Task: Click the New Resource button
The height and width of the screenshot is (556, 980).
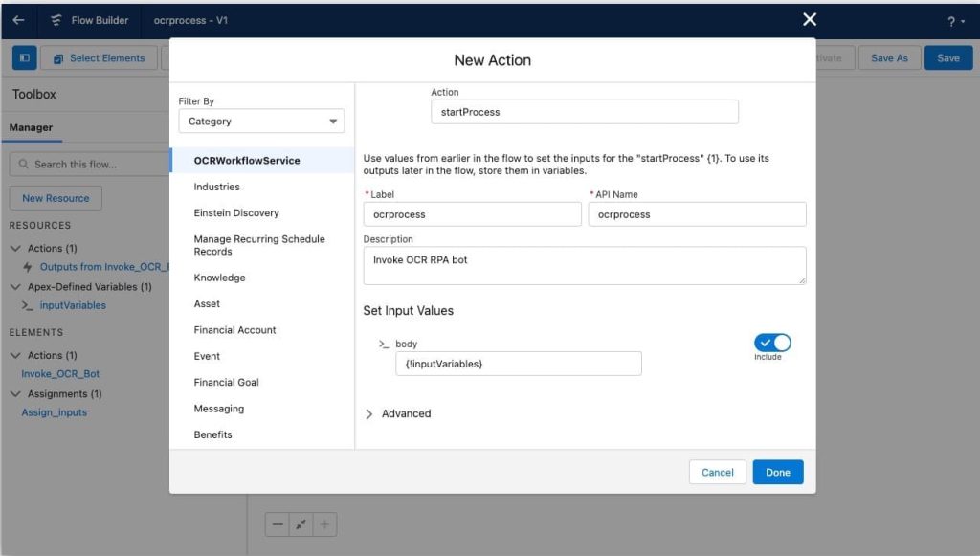Action: pos(55,198)
